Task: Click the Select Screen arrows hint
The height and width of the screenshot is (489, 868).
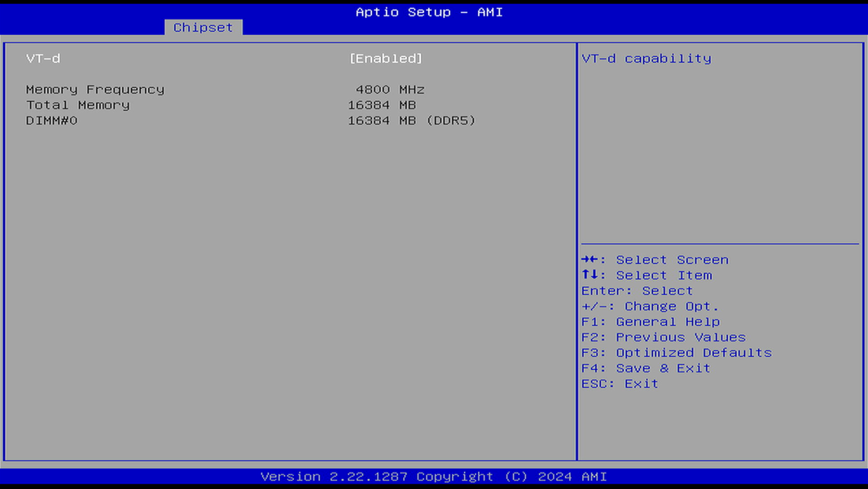Action: point(655,260)
